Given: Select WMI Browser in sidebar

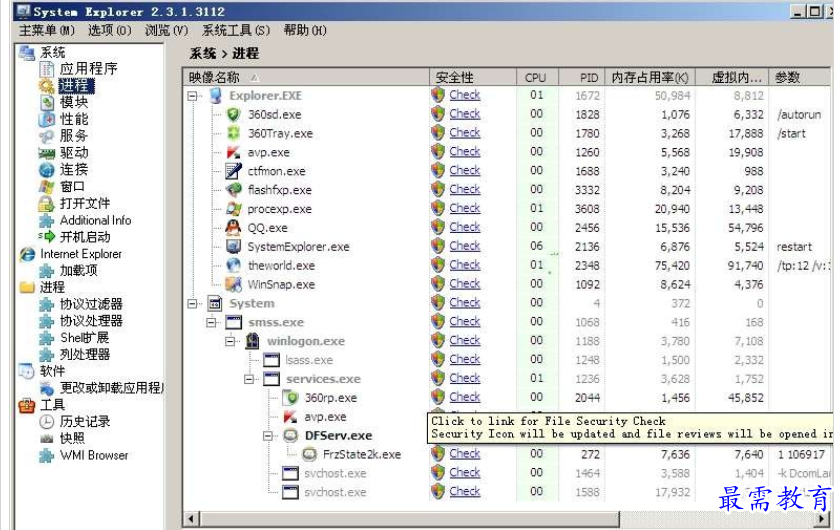Looking at the screenshot, I should tap(94, 456).
